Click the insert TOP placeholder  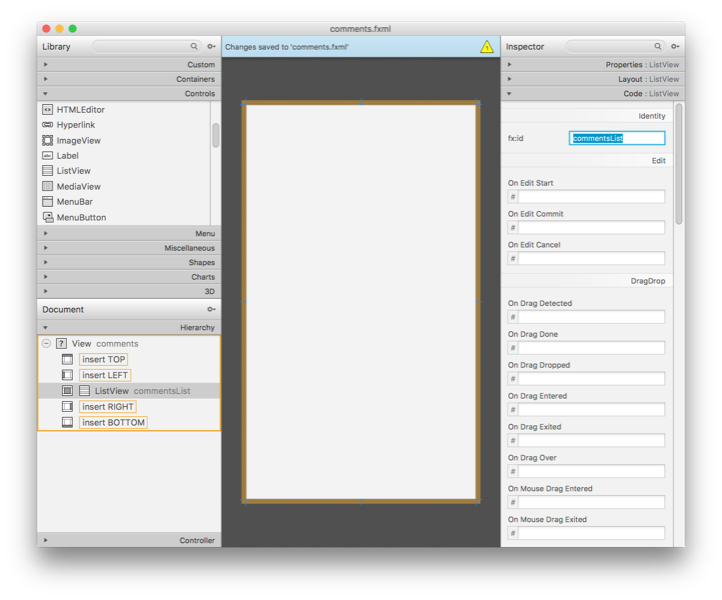tap(104, 359)
